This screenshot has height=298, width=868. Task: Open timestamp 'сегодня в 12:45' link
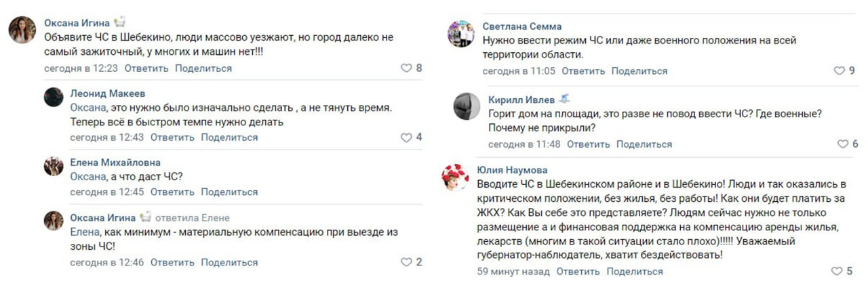[107, 192]
